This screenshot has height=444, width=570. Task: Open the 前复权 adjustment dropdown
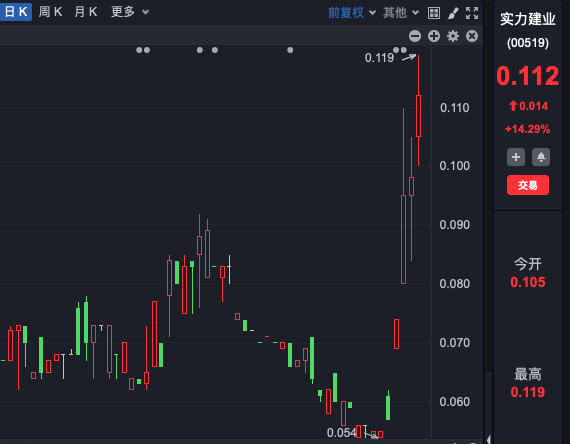[x=352, y=13]
